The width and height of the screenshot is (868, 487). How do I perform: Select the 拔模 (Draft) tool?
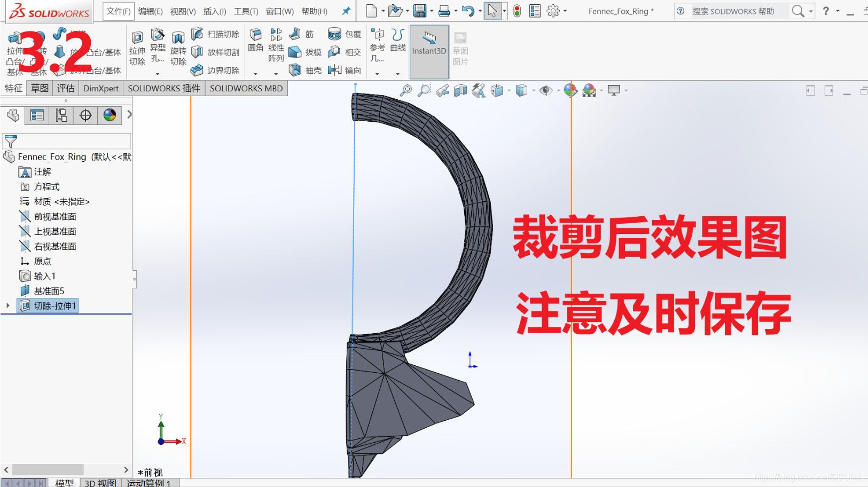tap(304, 52)
